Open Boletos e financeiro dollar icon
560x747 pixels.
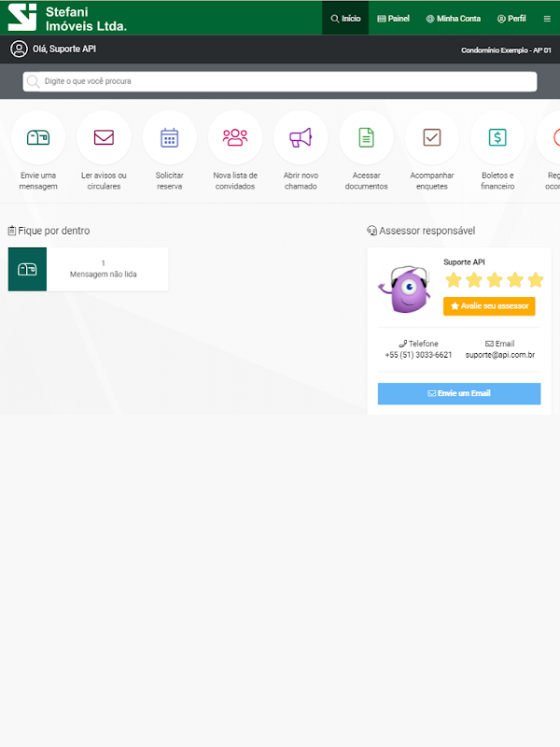(497, 137)
